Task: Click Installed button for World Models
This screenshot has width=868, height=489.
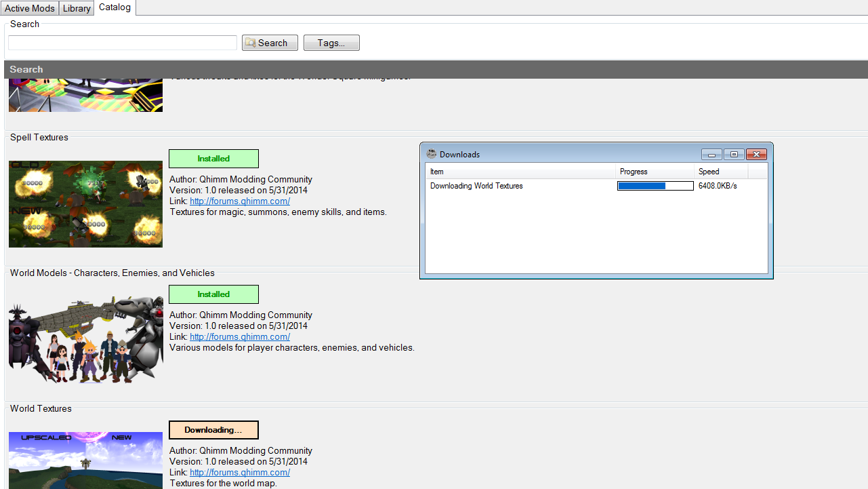Action: coord(213,294)
